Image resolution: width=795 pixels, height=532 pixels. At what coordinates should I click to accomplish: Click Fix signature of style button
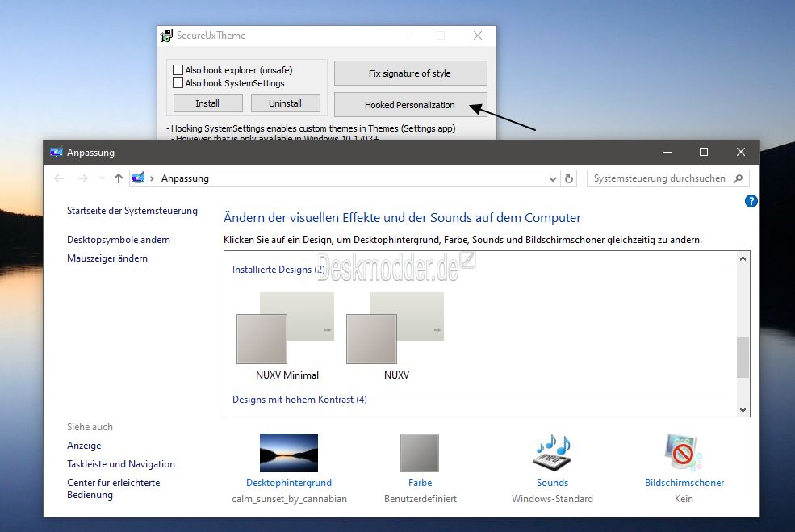(x=410, y=73)
